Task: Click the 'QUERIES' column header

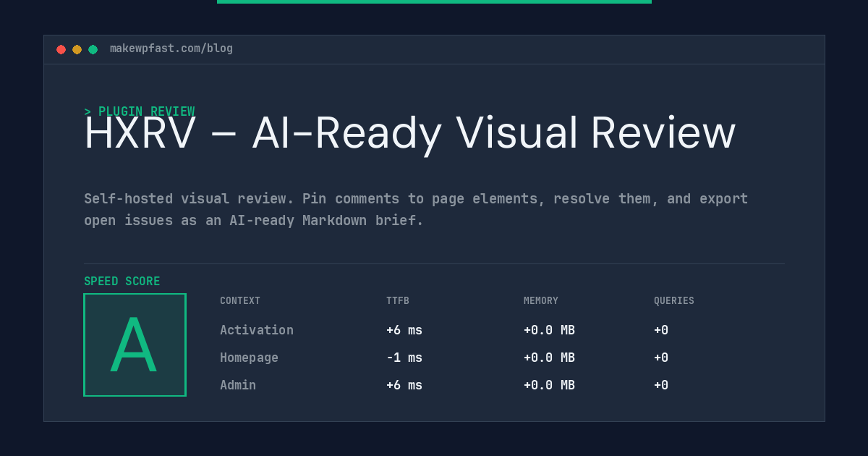Action: coord(674,301)
